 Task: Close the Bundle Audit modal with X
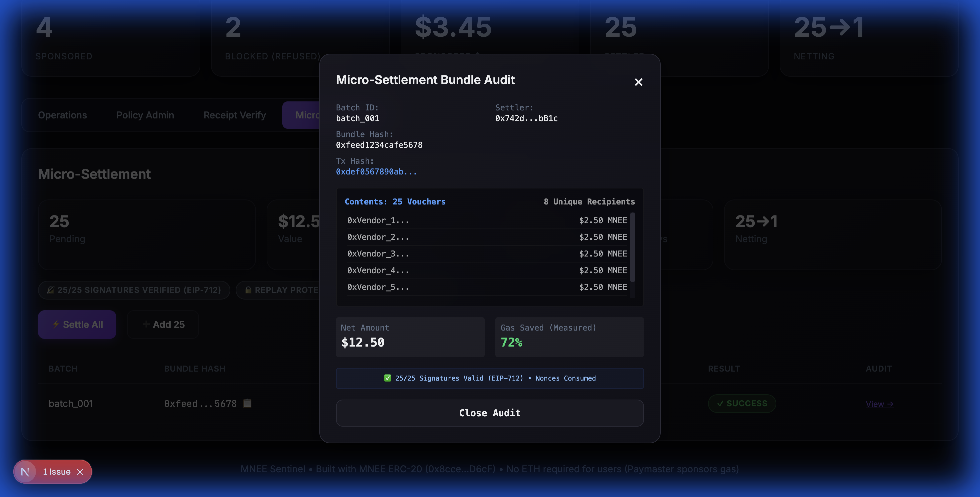638,82
